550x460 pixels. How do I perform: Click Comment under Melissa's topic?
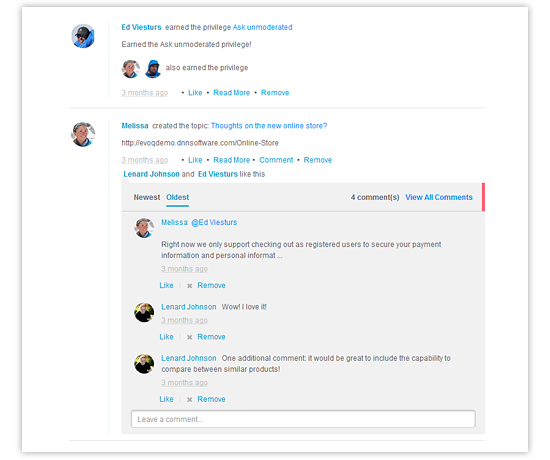(x=276, y=160)
